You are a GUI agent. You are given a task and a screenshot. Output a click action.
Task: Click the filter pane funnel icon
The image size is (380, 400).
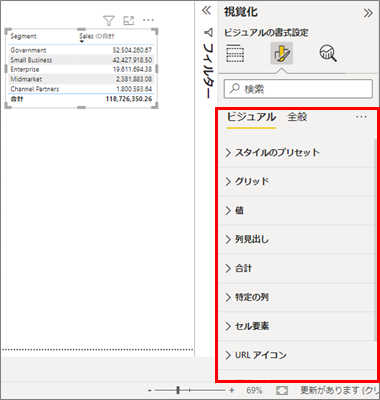208,32
